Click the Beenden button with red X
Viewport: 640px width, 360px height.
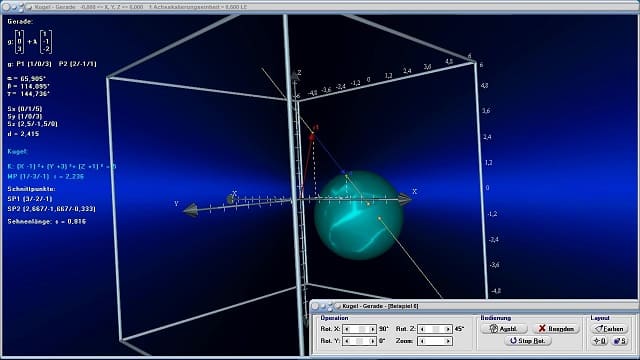click(x=556, y=329)
